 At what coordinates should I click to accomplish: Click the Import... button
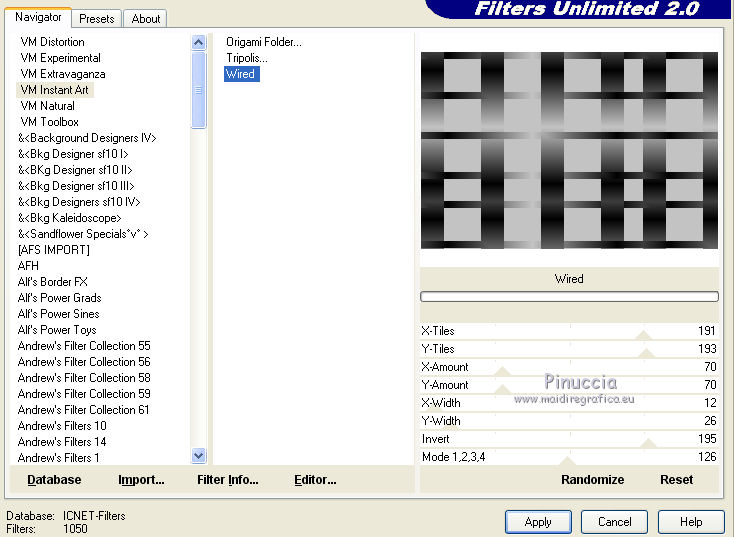pyautogui.click(x=141, y=479)
